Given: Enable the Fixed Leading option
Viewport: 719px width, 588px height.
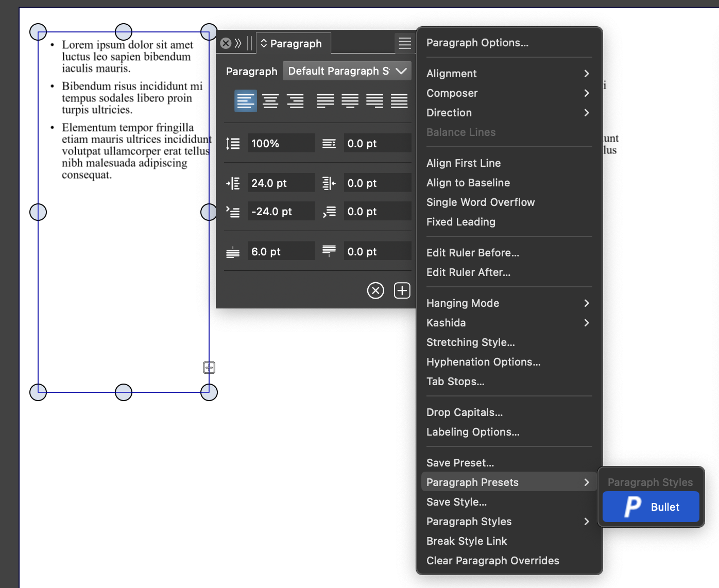Looking at the screenshot, I should (x=460, y=222).
